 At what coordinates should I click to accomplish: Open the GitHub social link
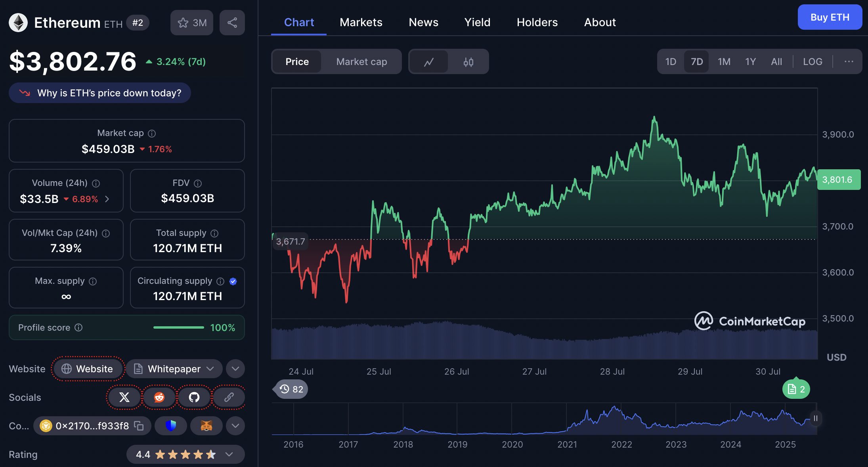point(194,397)
